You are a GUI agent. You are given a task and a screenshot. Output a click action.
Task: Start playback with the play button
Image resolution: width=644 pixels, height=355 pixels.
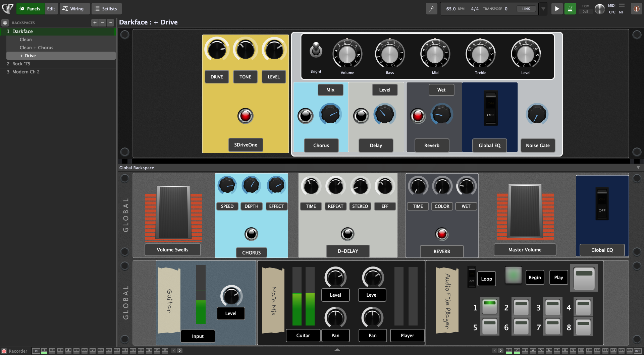(557, 9)
